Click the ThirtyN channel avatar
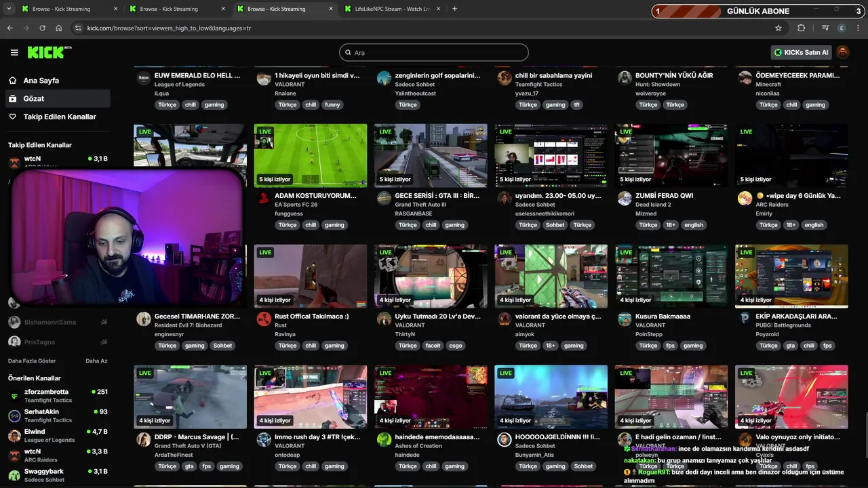This screenshot has width=868, height=488. click(384, 319)
